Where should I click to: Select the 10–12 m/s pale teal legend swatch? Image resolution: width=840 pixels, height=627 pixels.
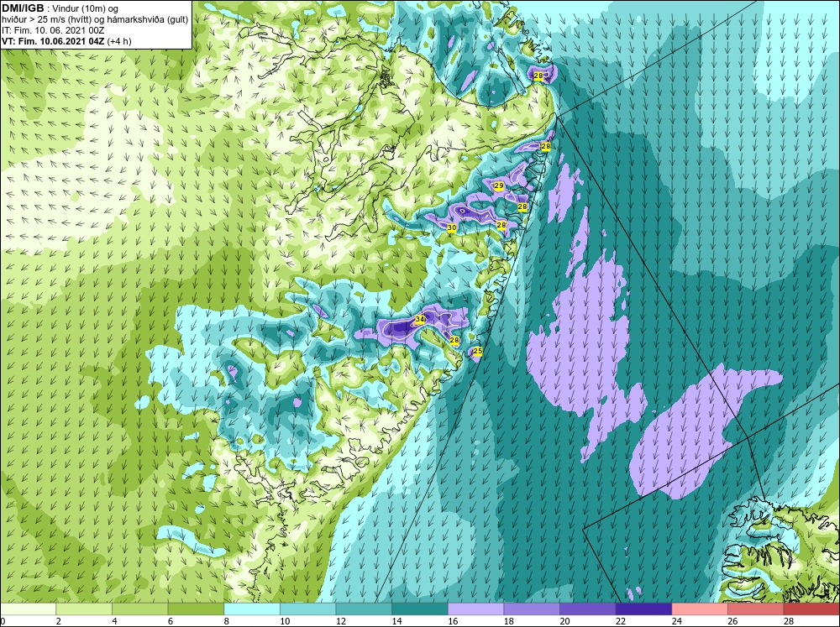(x=307, y=609)
